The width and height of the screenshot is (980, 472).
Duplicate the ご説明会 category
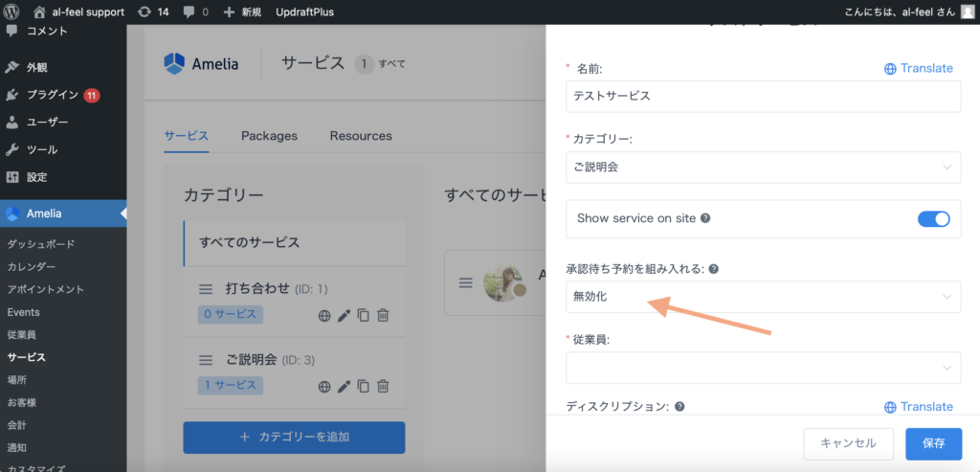click(363, 386)
